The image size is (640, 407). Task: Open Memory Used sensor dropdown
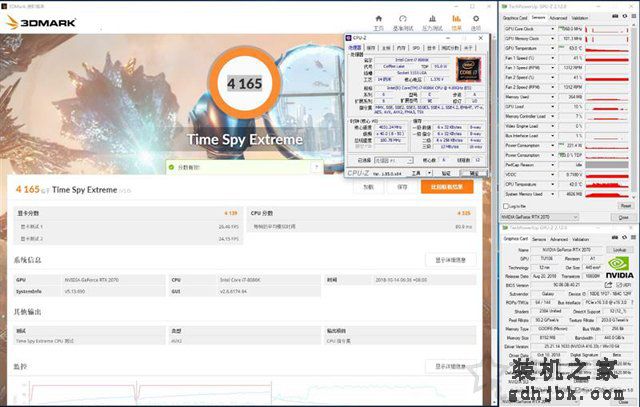tap(553, 97)
